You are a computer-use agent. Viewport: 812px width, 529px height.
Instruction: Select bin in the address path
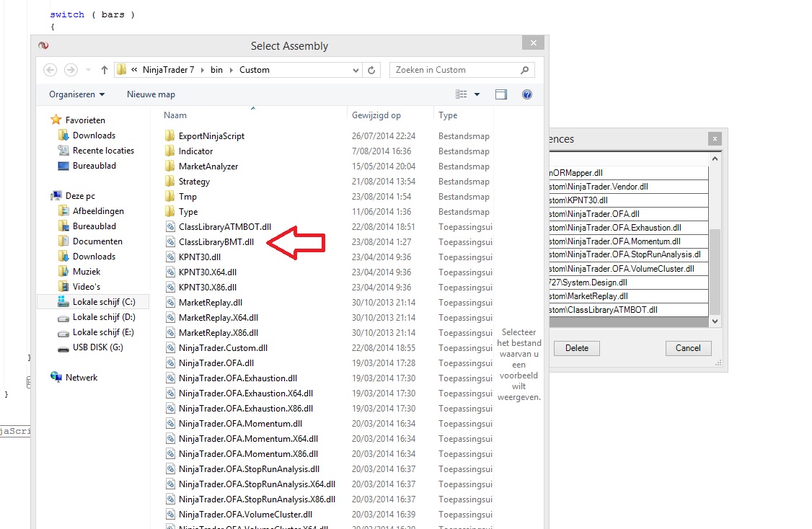[x=216, y=70]
